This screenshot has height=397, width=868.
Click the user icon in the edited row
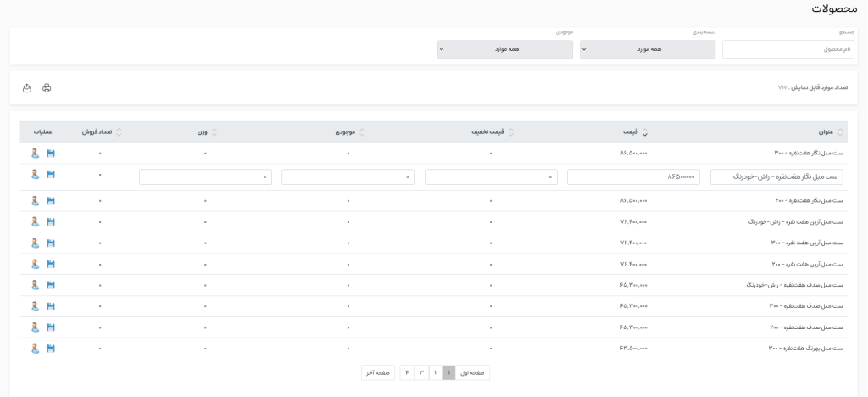(x=36, y=175)
